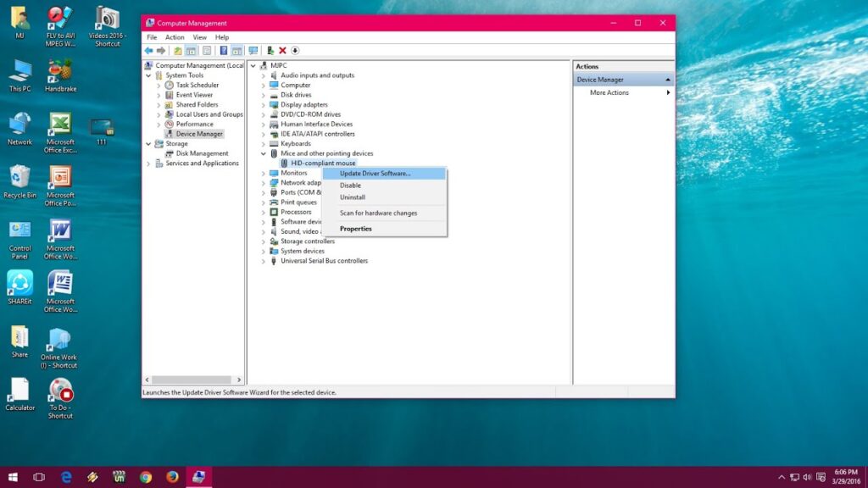Click the console tree horizontal scrollbar
The image size is (868, 488).
tap(192, 380)
